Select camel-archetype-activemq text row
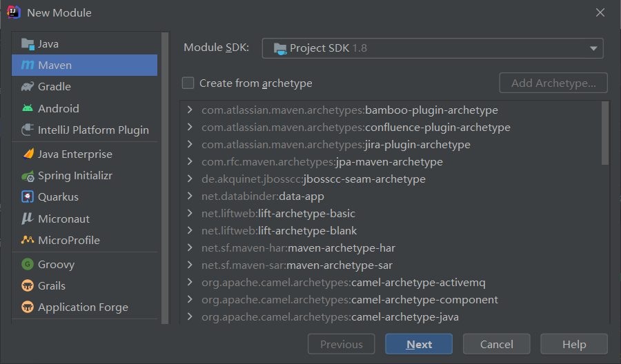The height and width of the screenshot is (364, 621). pyautogui.click(x=344, y=283)
